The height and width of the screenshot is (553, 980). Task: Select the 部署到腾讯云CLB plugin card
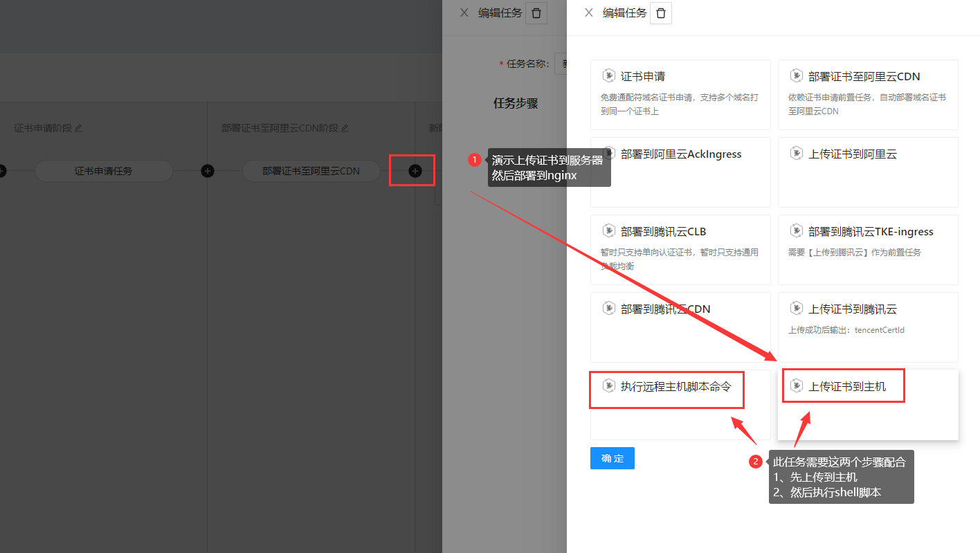point(680,250)
